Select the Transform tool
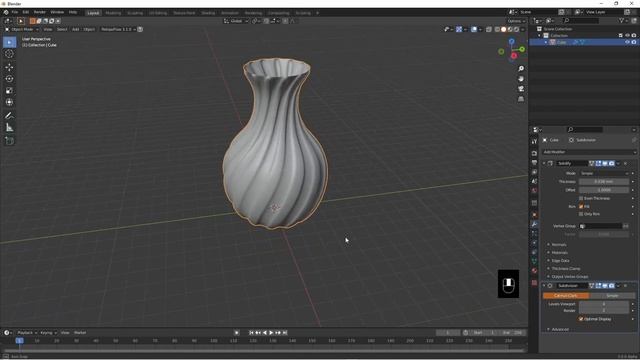The width and height of the screenshot is (640, 360). click(9, 102)
